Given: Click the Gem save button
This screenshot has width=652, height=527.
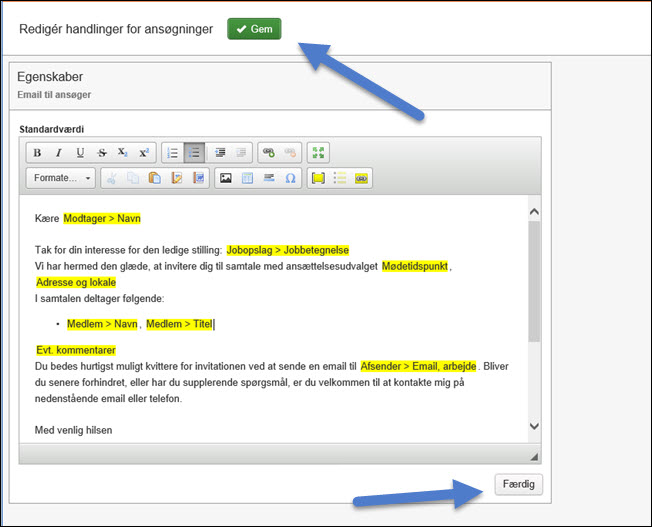Looking at the screenshot, I should coord(254,29).
